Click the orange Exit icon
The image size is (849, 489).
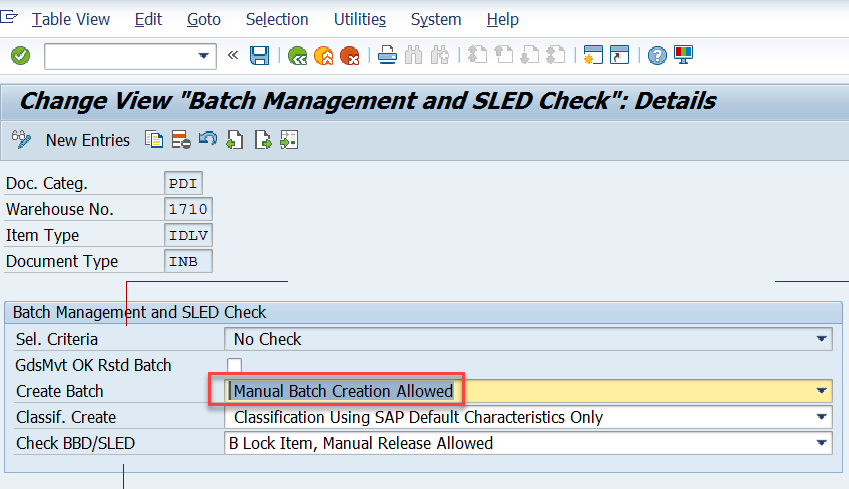click(x=323, y=56)
